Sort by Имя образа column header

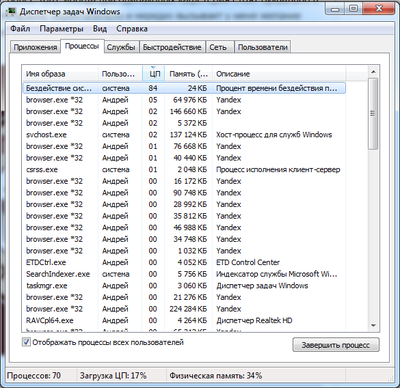(x=60, y=74)
